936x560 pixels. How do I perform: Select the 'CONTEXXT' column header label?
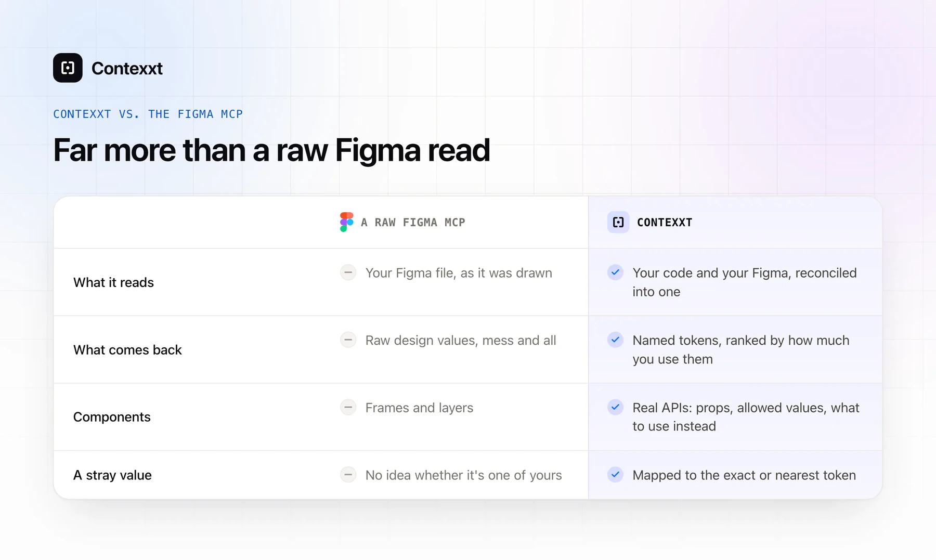665,223
